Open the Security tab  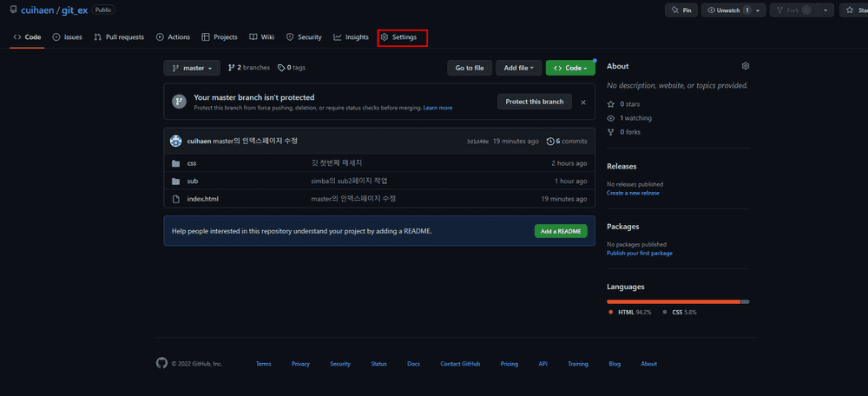tap(304, 37)
